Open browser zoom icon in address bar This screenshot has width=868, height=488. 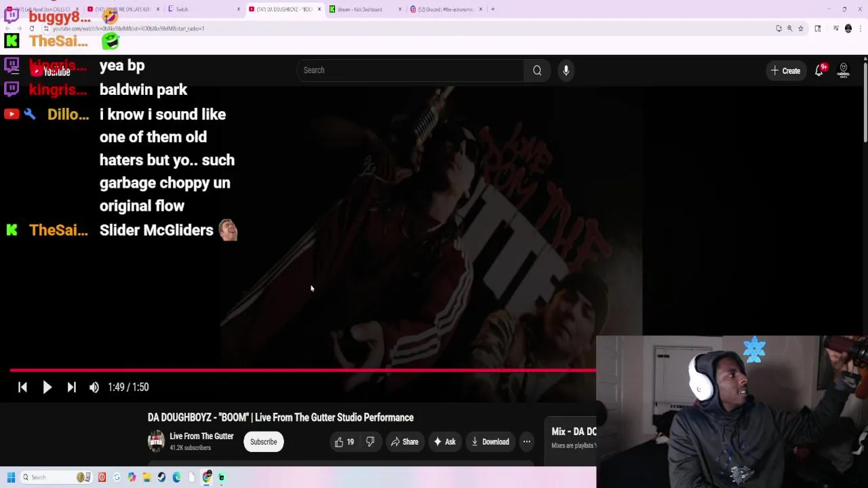point(790,28)
